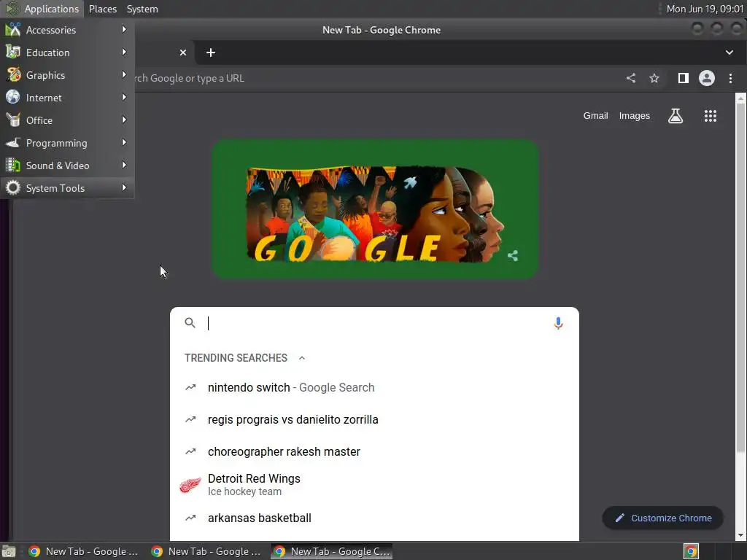Viewport: 747px width, 560px height.
Task: Start voice search with microphone icon
Action: (x=558, y=323)
